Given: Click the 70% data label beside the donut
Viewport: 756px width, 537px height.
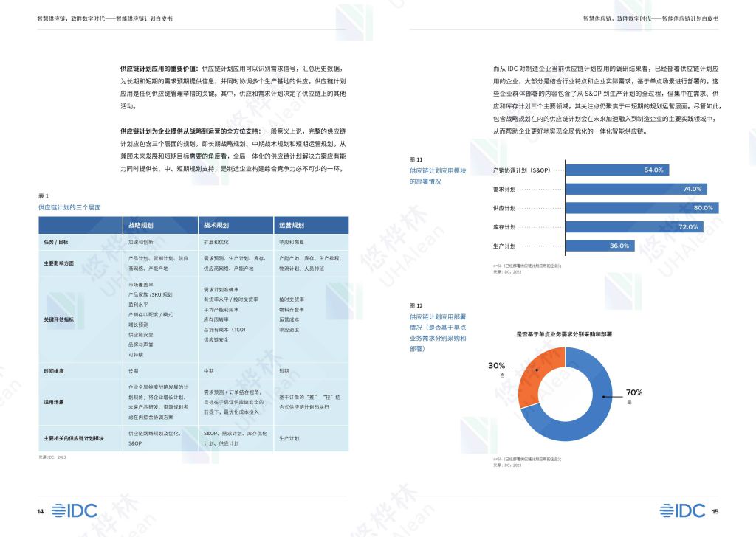Looking at the screenshot, I should point(634,392).
